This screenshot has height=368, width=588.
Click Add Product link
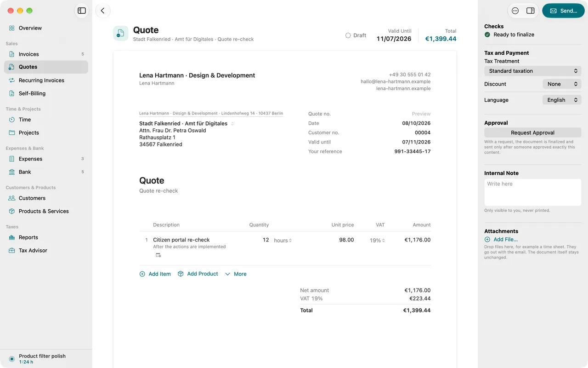[198, 274]
